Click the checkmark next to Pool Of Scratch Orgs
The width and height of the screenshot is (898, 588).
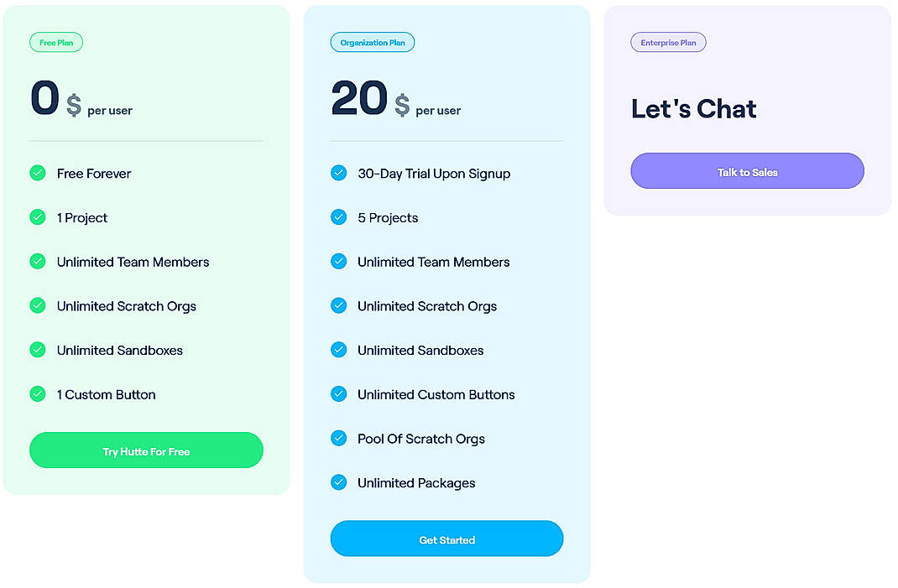(x=338, y=438)
